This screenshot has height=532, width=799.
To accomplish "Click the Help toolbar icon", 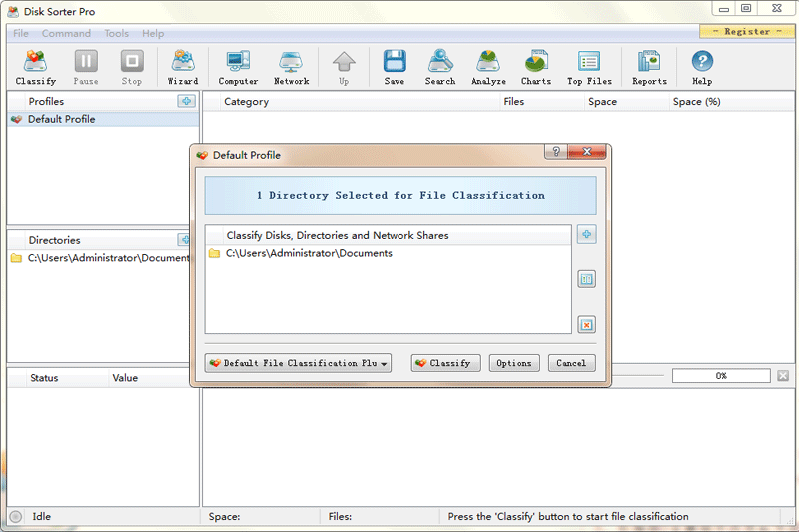I will click(702, 67).
